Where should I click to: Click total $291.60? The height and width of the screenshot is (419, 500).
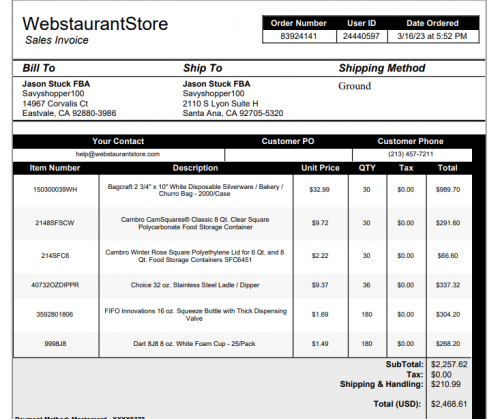[448, 223]
